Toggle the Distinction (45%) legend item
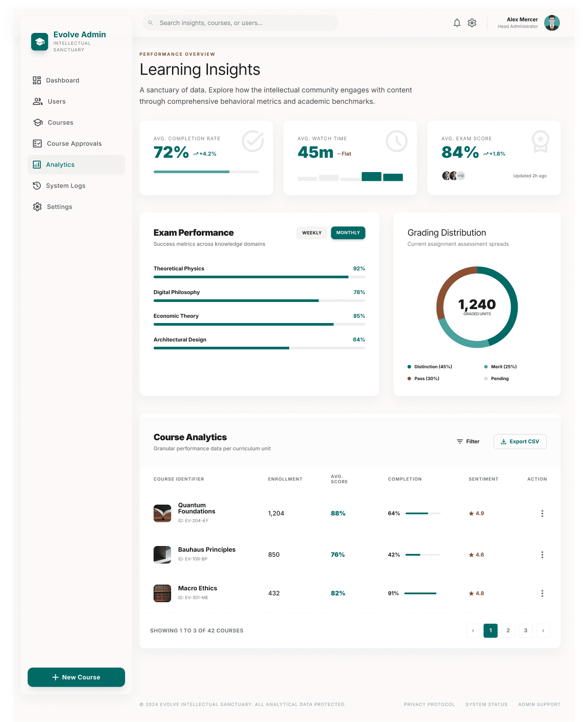Viewport: 588px width, 722px height. 430,366
